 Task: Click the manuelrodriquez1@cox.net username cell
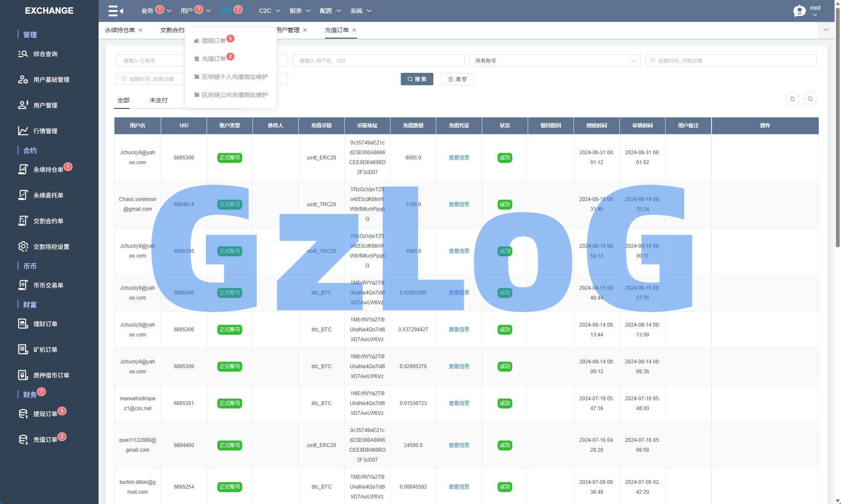point(138,404)
